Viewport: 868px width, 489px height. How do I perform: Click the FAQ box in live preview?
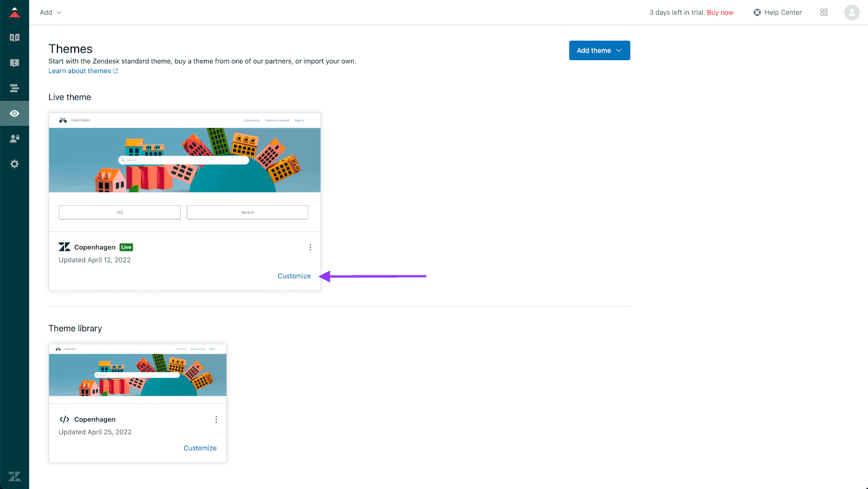tap(120, 213)
